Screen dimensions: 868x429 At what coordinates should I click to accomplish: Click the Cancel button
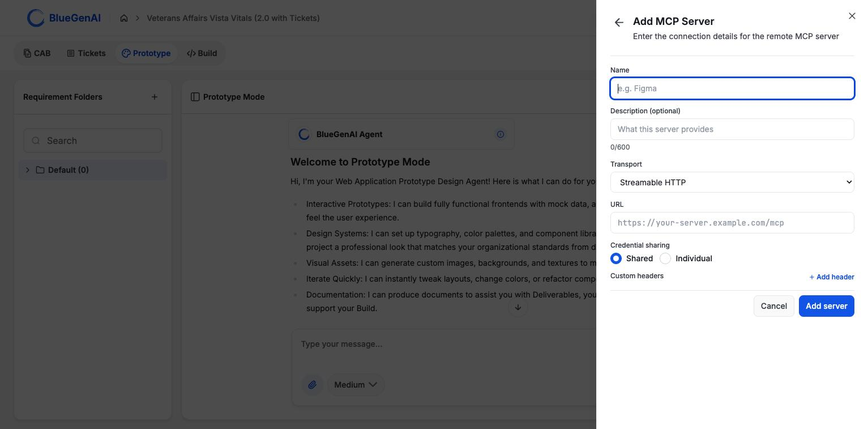[x=773, y=306]
